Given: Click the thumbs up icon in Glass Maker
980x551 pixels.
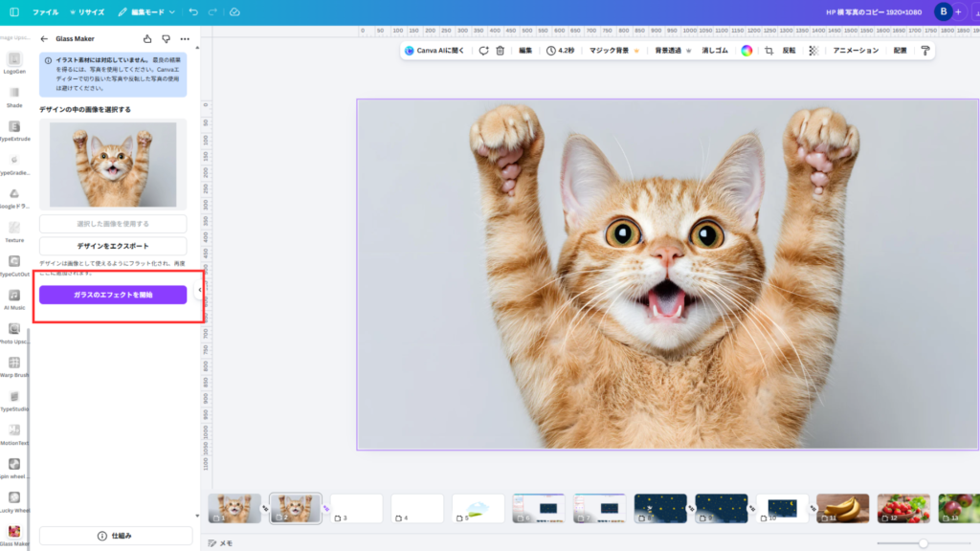Looking at the screenshot, I should (x=147, y=39).
